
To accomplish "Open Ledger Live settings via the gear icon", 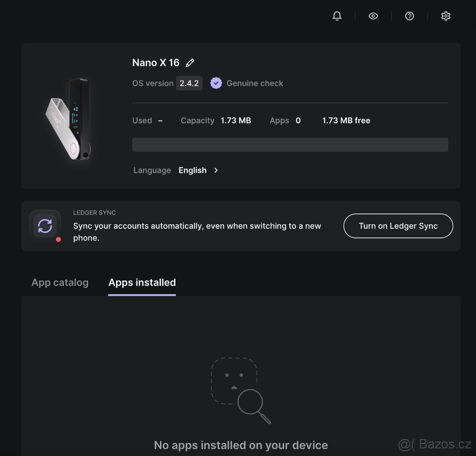I will coord(445,16).
